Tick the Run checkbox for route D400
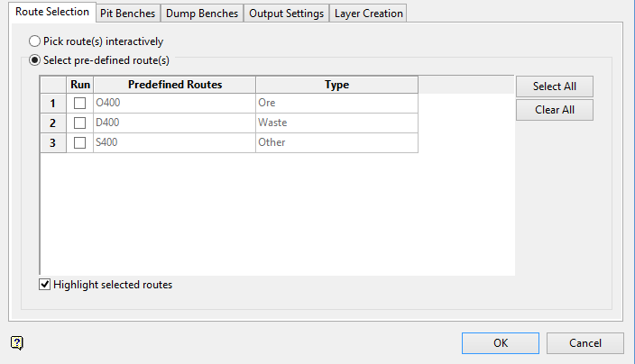Viewport: 635px width, 364px height. [80, 123]
